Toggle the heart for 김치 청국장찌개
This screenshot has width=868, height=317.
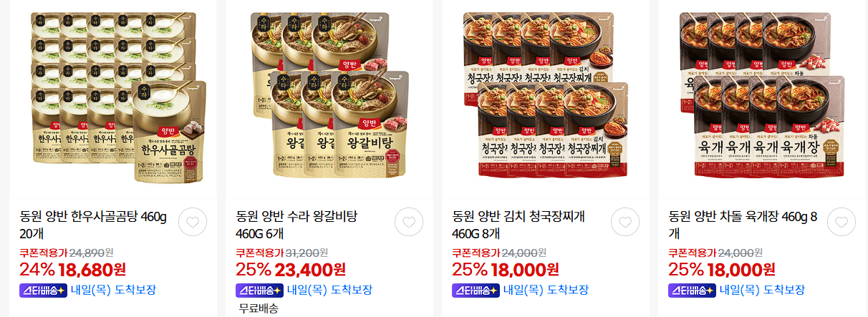coord(625,222)
